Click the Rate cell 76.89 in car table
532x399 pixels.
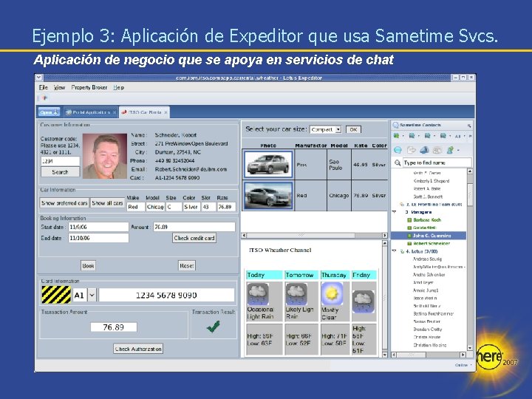coord(361,196)
